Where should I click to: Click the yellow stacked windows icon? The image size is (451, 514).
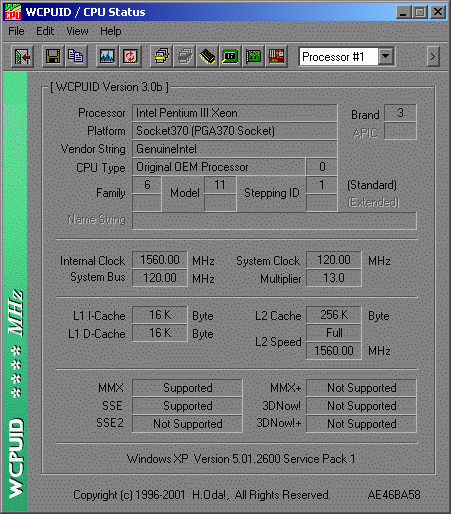(x=161, y=56)
